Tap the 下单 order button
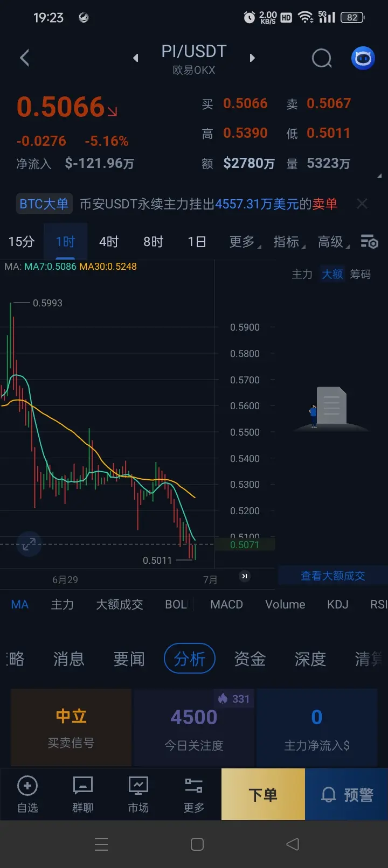Screen dimensions: 388x868 pos(263,794)
